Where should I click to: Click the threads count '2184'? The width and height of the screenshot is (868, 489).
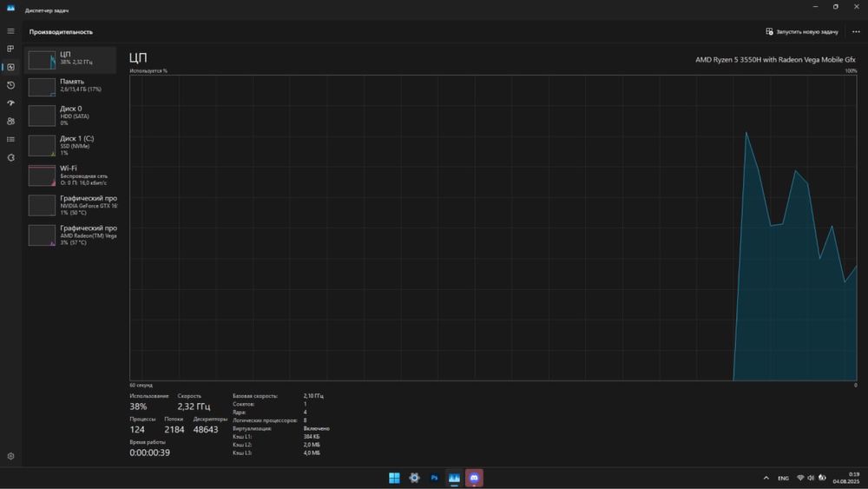coord(174,430)
